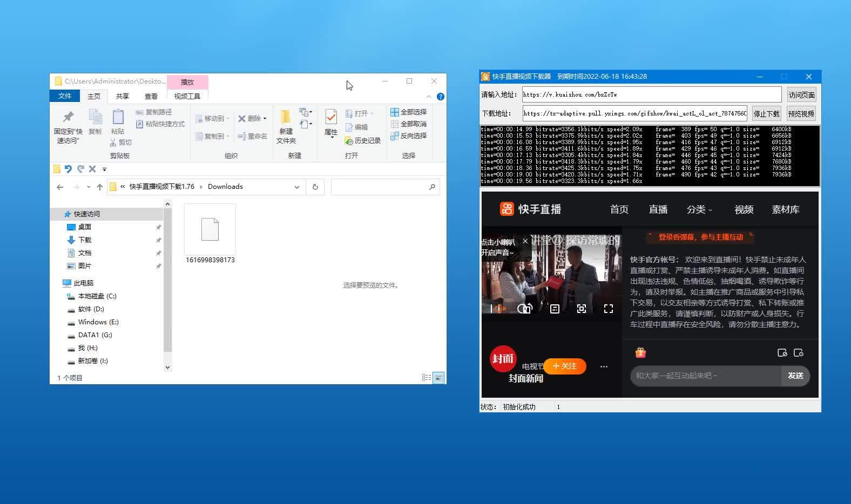Switch to Share (共享) ribbon tab
The height and width of the screenshot is (504, 851).
click(123, 96)
